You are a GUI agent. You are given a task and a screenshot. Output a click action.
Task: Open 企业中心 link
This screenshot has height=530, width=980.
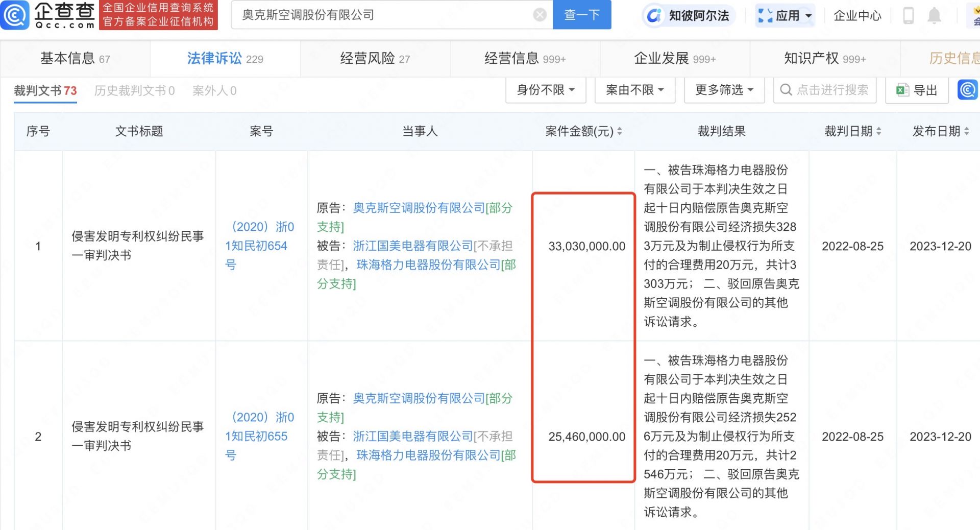(857, 16)
